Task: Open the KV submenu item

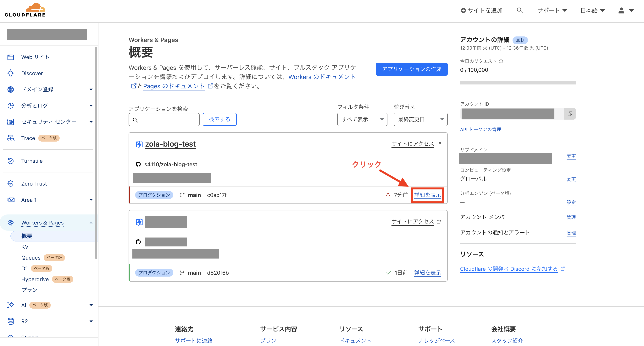Action: pyautogui.click(x=25, y=247)
